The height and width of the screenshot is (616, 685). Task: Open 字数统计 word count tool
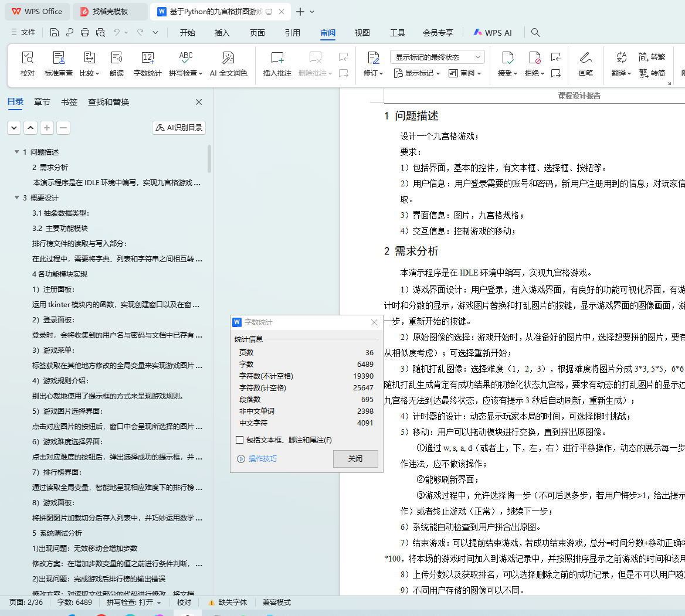click(147, 64)
